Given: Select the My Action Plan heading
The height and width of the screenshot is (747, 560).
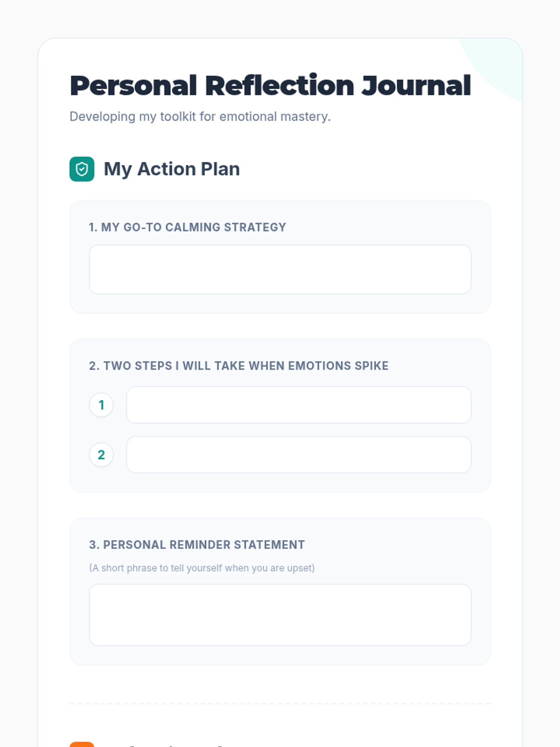Looking at the screenshot, I should pyautogui.click(x=172, y=169).
